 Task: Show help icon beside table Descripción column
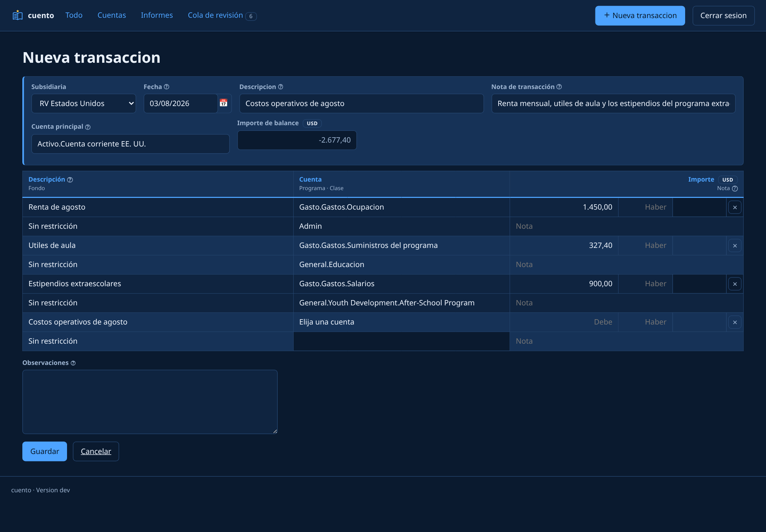click(x=70, y=180)
